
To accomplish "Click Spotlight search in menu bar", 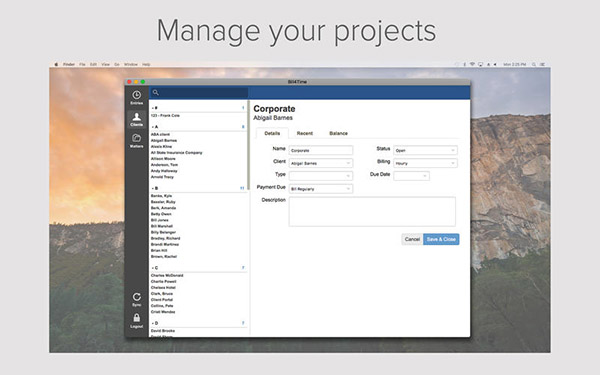I will [533, 64].
